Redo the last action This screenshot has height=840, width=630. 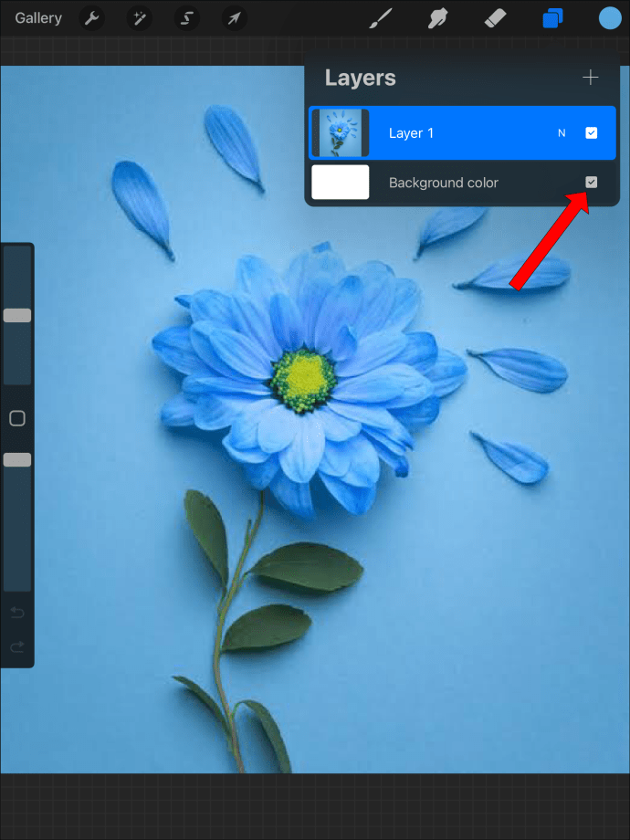17,647
